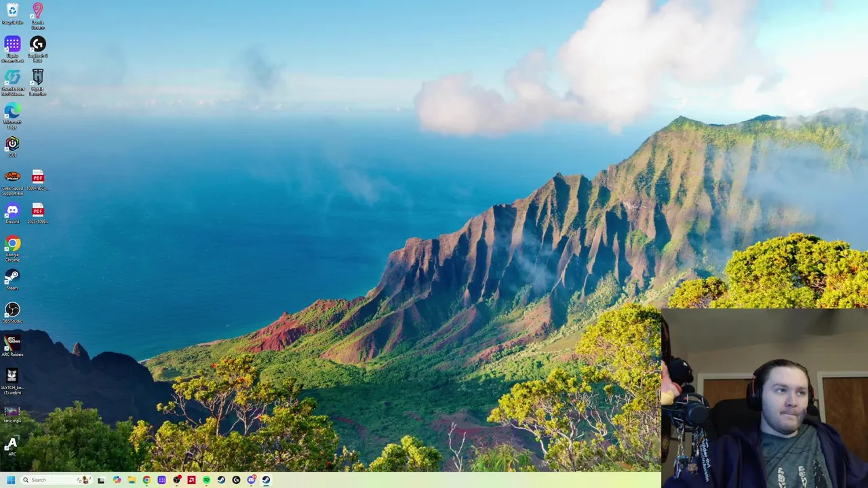Select the iCUE desktop shortcut
This screenshot has width=868, height=488.
coord(12,146)
